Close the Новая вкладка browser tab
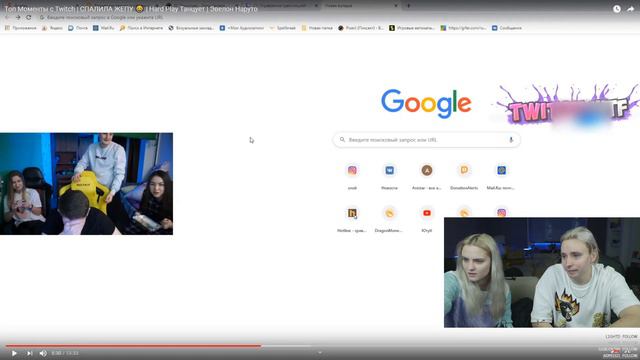 [x=396, y=6]
